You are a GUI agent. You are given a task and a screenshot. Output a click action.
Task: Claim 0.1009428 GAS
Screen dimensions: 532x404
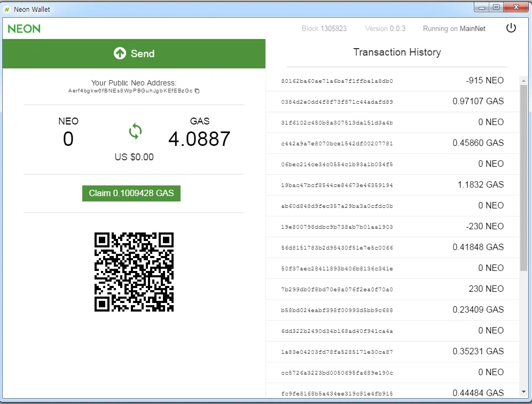[x=131, y=193]
